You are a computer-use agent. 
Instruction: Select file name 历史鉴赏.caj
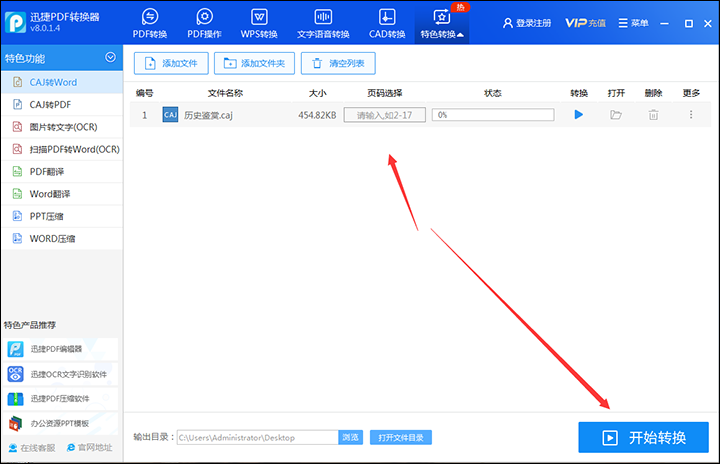tap(208, 115)
